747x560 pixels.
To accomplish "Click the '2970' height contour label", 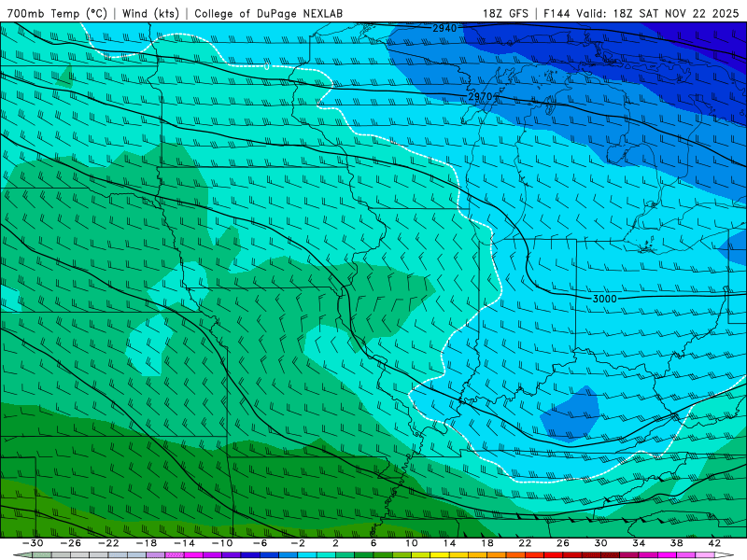I will [480, 97].
